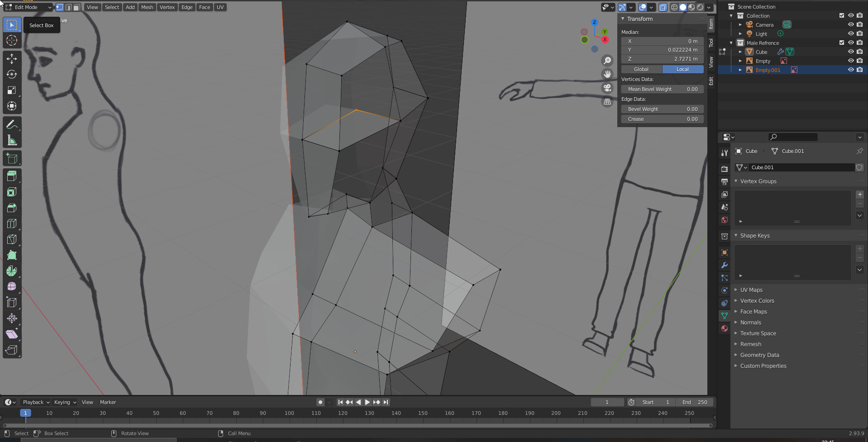Adjust the Crease value slider
Screen dimensions: 868x442
click(662, 119)
